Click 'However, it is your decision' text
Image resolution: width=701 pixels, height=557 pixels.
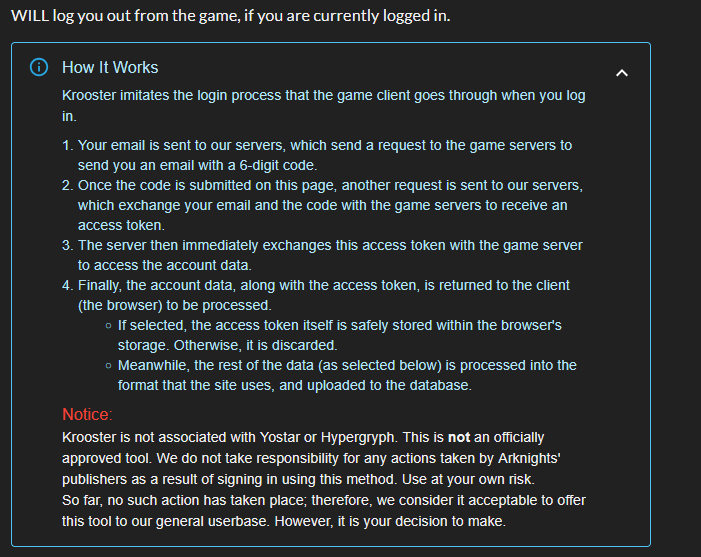coord(390,521)
